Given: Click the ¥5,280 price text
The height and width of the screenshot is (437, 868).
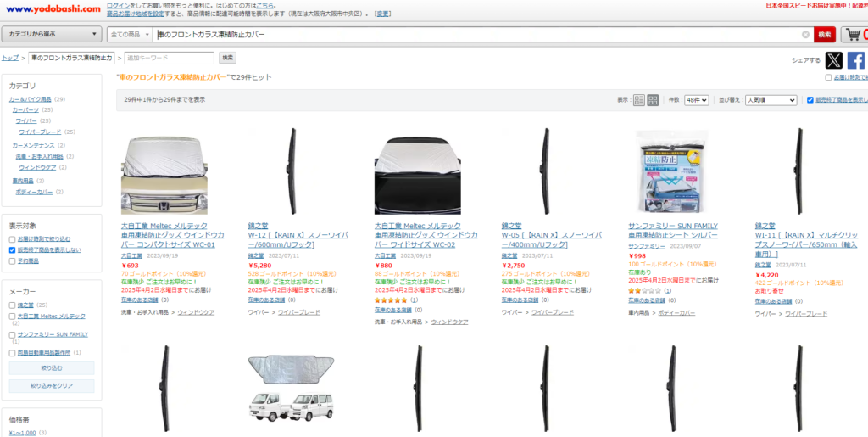Looking at the screenshot, I should [x=259, y=266].
